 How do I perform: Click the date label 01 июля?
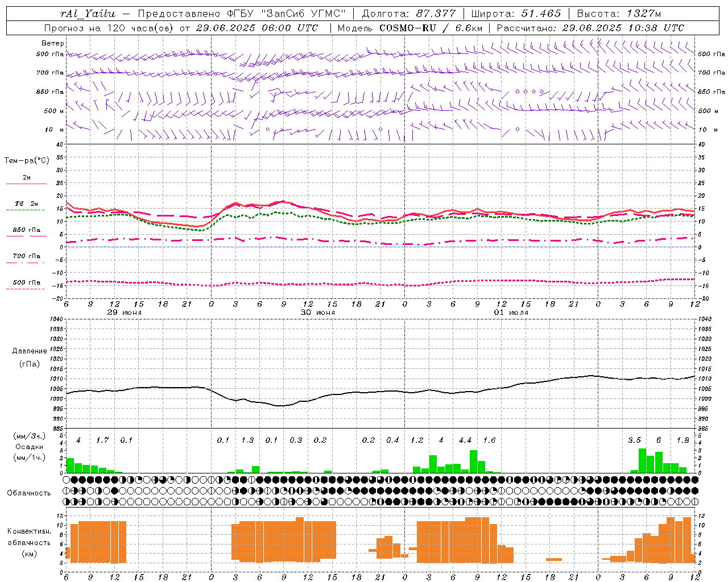(x=511, y=313)
